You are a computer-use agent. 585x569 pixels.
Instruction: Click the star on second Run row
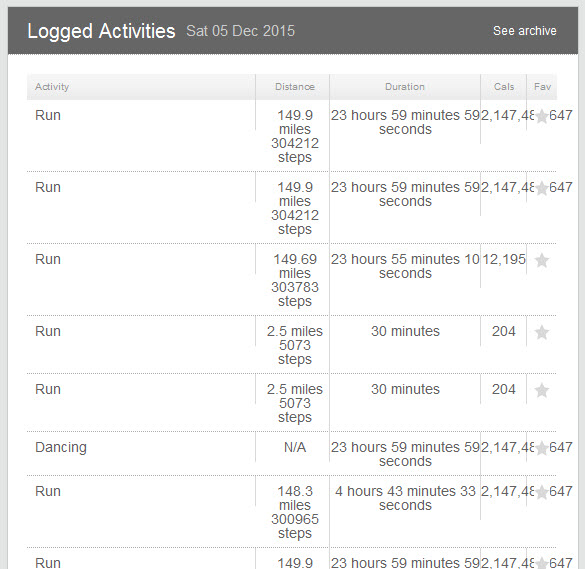pyautogui.click(x=542, y=188)
